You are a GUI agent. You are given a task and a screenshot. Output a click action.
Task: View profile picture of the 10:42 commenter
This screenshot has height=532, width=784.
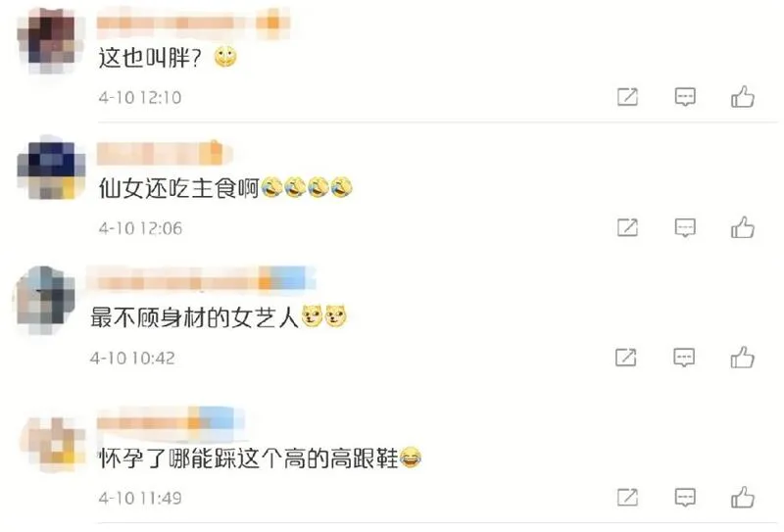tap(44, 298)
